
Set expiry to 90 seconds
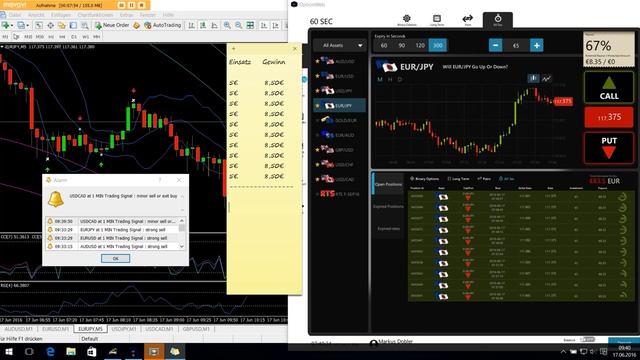pyautogui.click(x=402, y=45)
